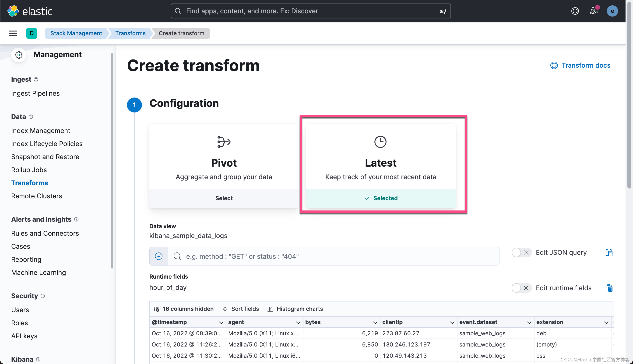Click the saved query filter icon
Image resolution: width=633 pixels, height=364 pixels.
158,256
